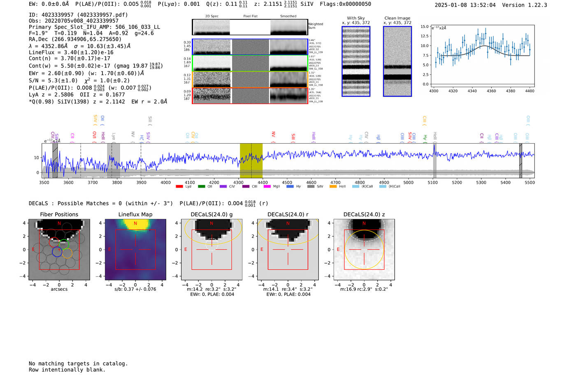This screenshot has height=392, width=576.
Task: Click the Primary Spec_Slot_IFU_AMP line
Action: (95, 27)
